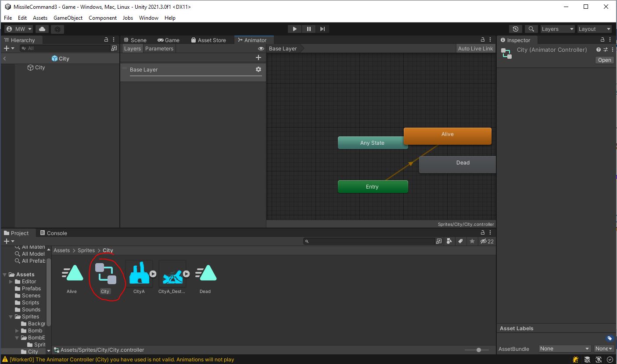This screenshot has height=364, width=617.
Task: Add a new animator layer with plus
Action: pyautogui.click(x=258, y=57)
